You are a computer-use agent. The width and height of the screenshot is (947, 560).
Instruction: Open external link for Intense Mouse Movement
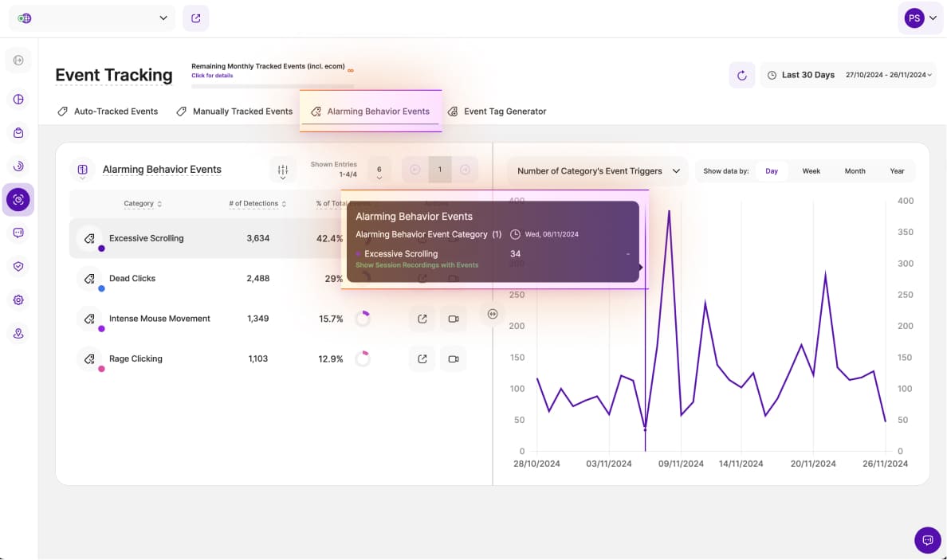coord(422,319)
